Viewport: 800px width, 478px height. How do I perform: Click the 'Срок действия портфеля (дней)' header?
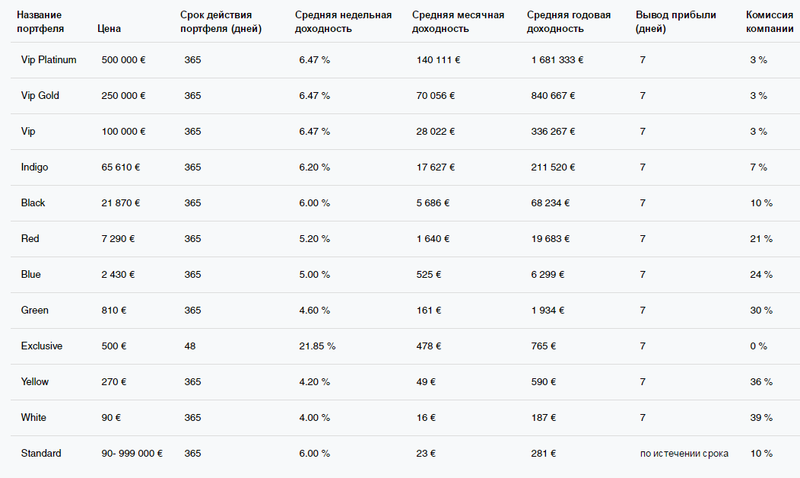221,22
